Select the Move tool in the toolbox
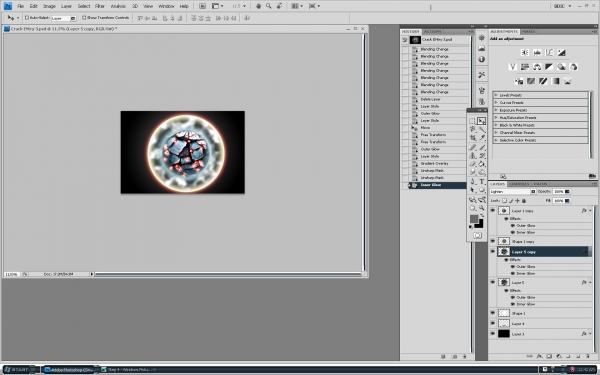 [482, 121]
